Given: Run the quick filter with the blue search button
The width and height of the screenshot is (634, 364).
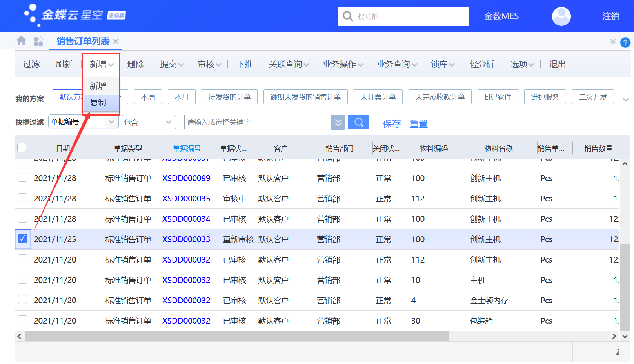Looking at the screenshot, I should point(358,122).
